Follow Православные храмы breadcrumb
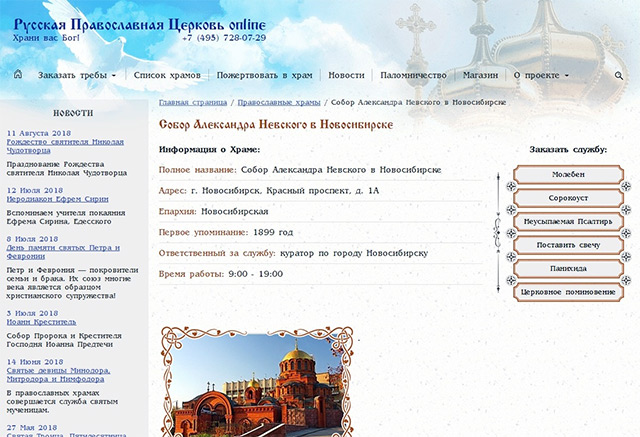This screenshot has height=437, width=640. click(279, 102)
